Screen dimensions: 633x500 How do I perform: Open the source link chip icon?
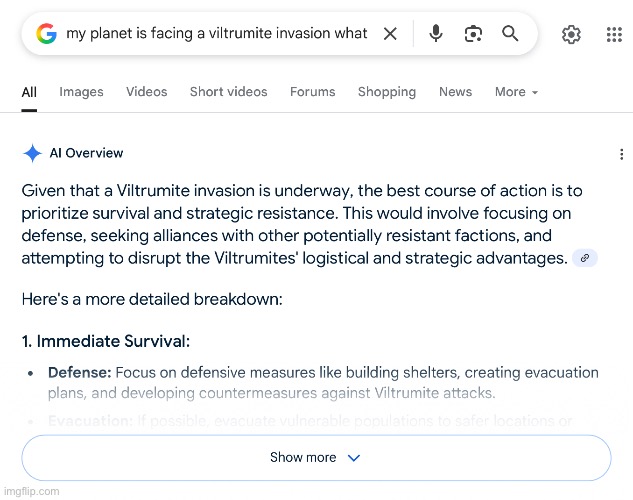click(x=585, y=258)
